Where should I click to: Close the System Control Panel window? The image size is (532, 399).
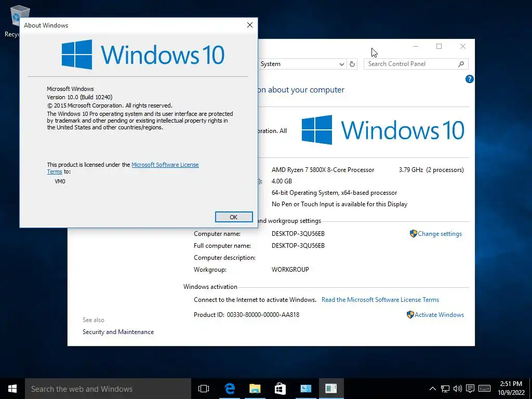click(x=463, y=46)
